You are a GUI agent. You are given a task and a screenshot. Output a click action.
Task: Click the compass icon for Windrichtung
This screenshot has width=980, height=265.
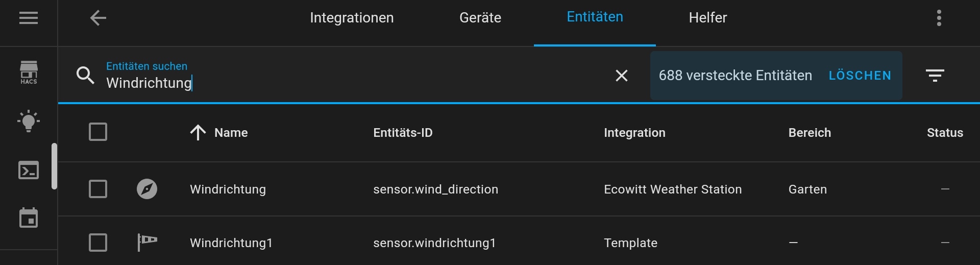coord(147,189)
